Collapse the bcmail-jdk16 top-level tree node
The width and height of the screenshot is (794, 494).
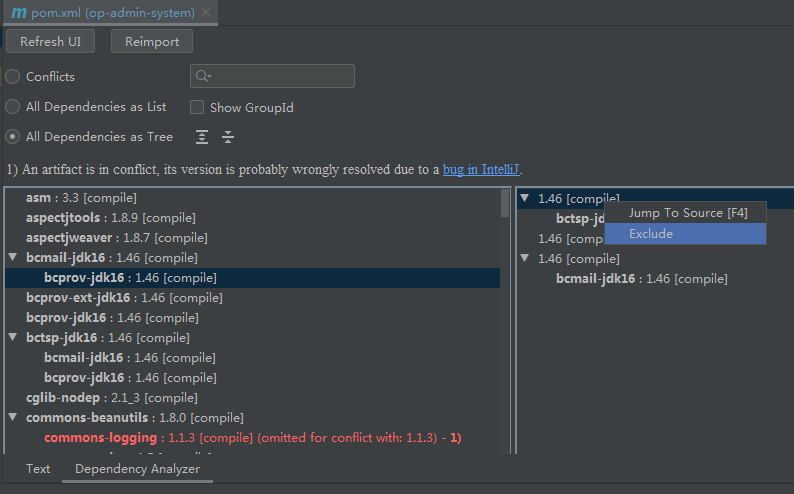13,257
